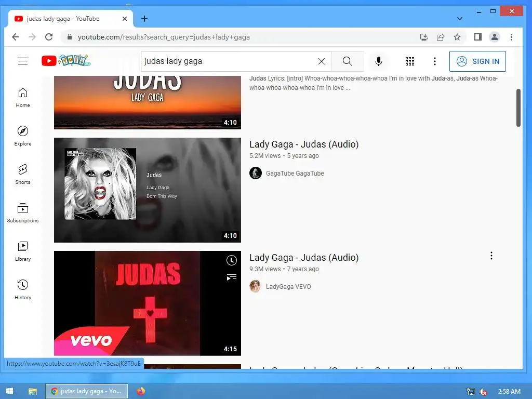Open Chrome profile avatar
Viewport: 532px width, 399px height.
495,37
